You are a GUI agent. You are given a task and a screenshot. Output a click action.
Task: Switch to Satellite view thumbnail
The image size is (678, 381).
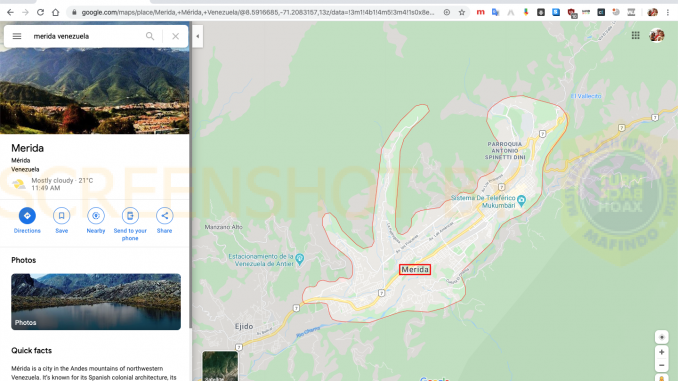[220, 366]
